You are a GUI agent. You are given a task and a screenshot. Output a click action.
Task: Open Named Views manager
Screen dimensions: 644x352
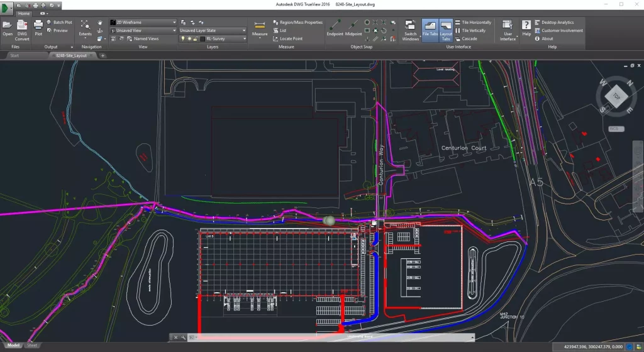(x=143, y=38)
